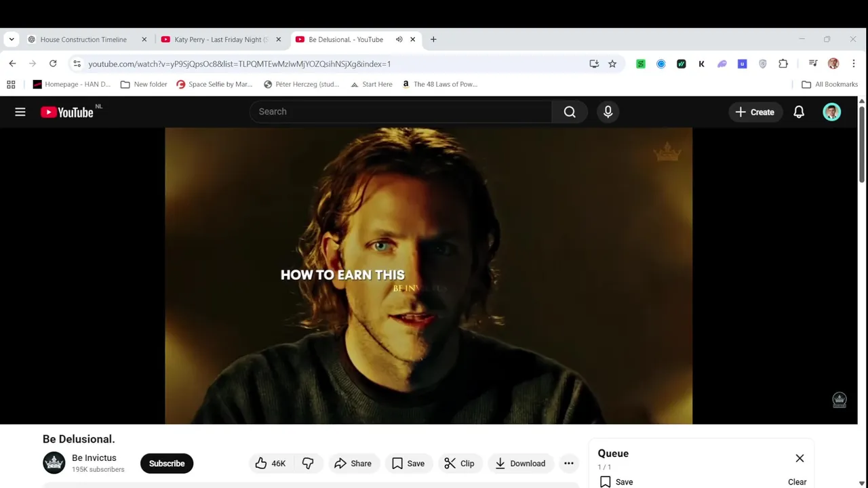Viewport: 868px width, 488px height.
Task: Expand the New folder bookmark folder
Action: point(144,84)
